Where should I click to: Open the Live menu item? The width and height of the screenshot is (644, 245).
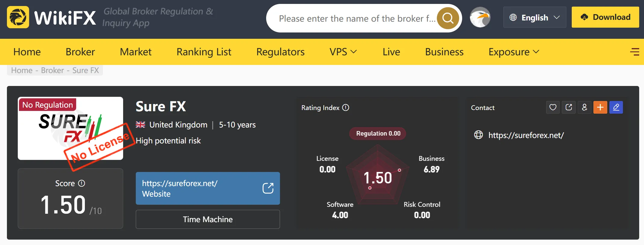tap(391, 52)
